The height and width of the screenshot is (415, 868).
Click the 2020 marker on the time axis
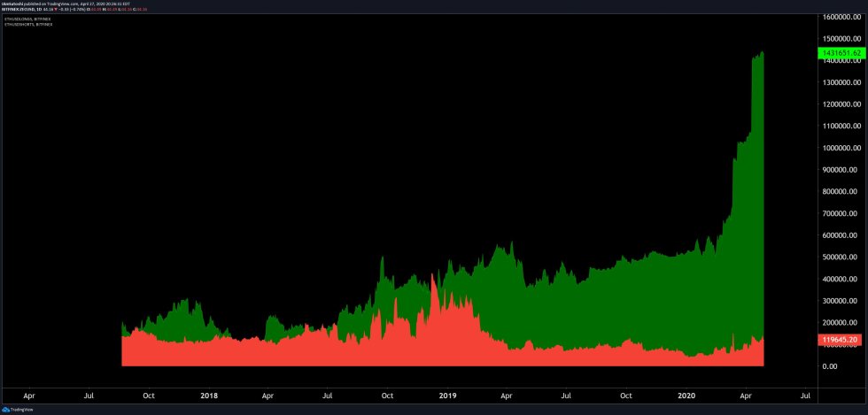point(686,396)
